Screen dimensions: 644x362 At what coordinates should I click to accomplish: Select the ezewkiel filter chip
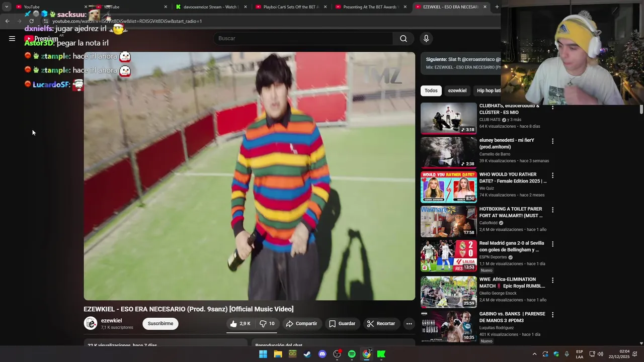(x=457, y=90)
